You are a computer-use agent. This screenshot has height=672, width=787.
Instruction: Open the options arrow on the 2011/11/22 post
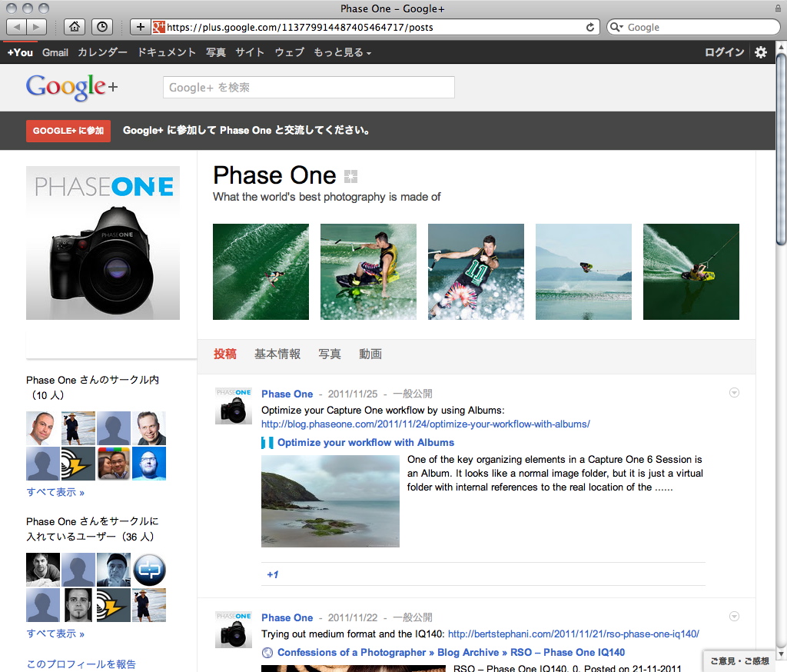click(x=734, y=616)
